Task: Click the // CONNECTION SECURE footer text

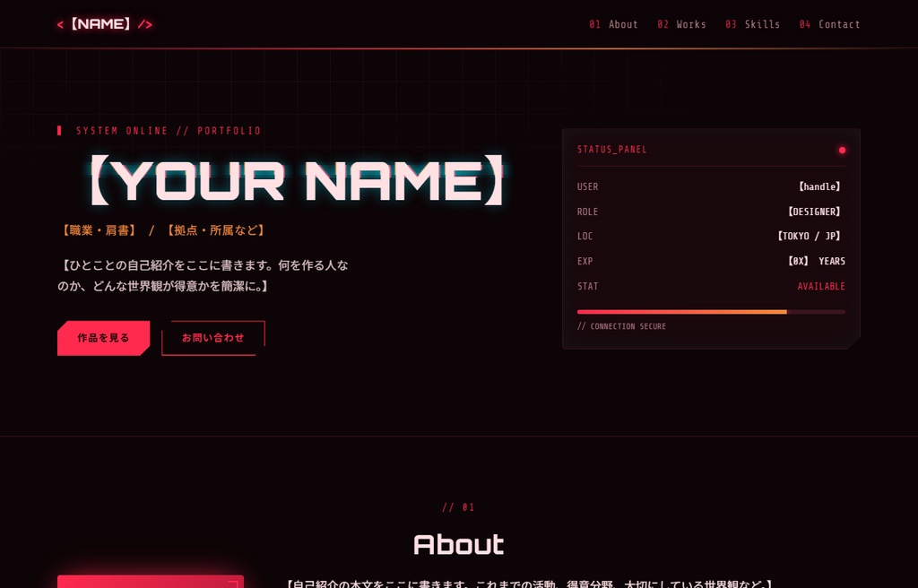Action: point(621,326)
